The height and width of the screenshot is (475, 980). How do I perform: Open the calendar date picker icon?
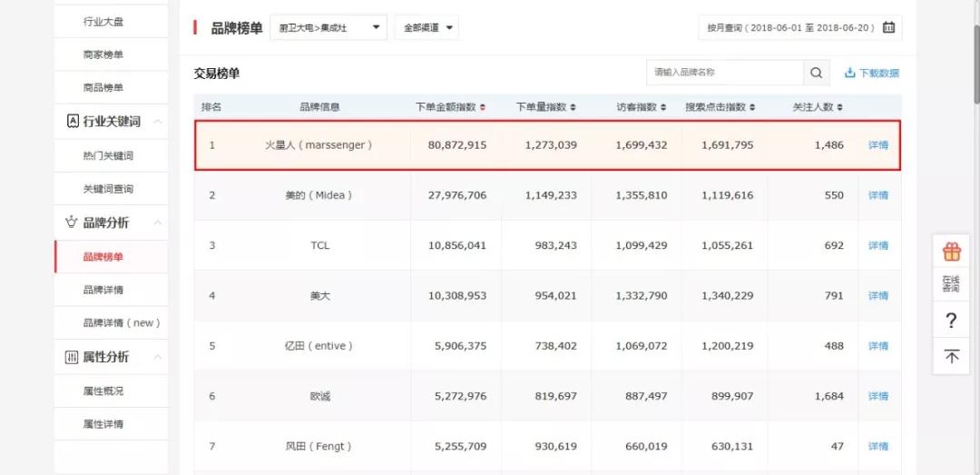[x=888, y=27]
